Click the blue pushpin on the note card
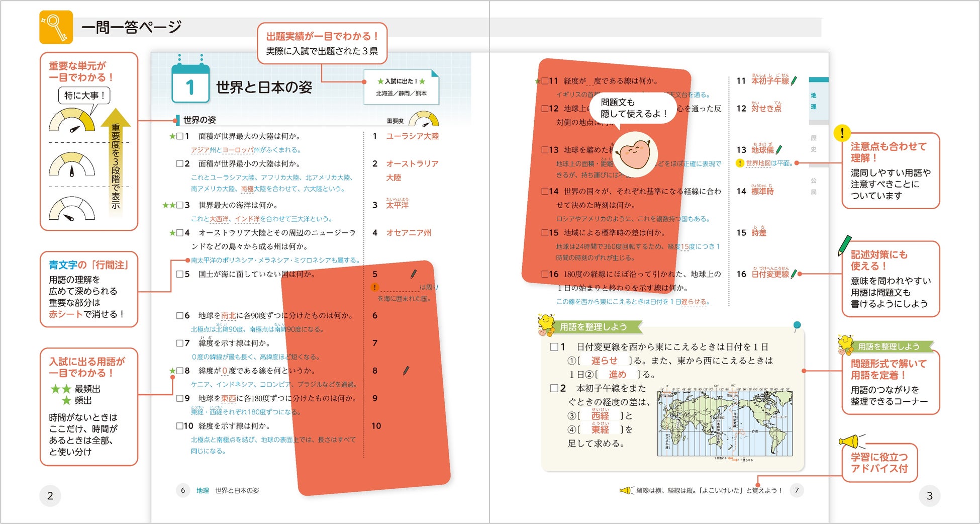This screenshot has height=524, width=980. pos(797,326)
